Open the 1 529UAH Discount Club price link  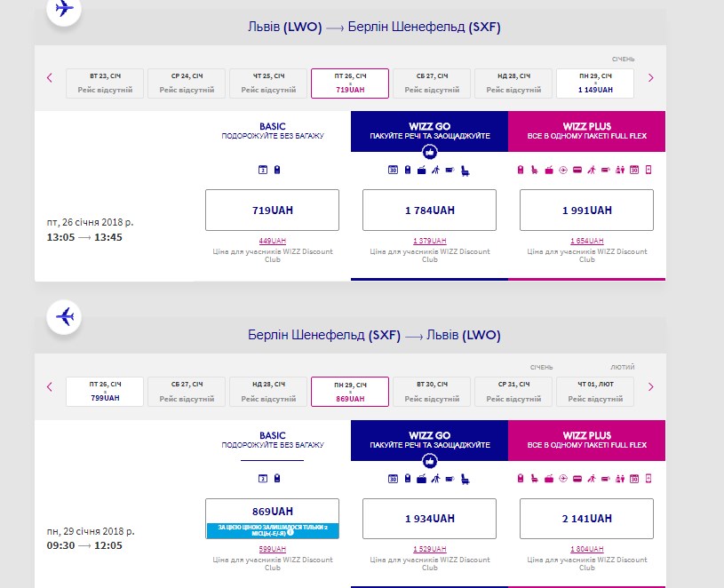tap(429, 549)
